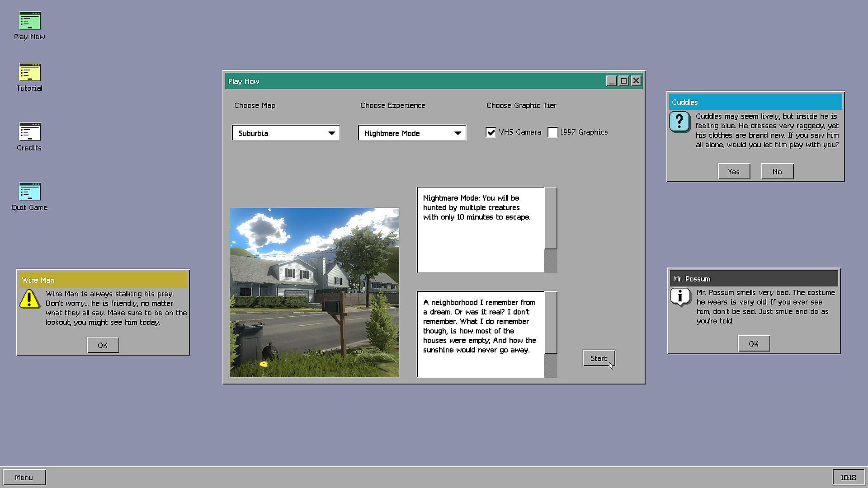Click the Mr. Possum info bubble icon
The height and width of the screenshot is (488, 868).
(x=680, y=297)
